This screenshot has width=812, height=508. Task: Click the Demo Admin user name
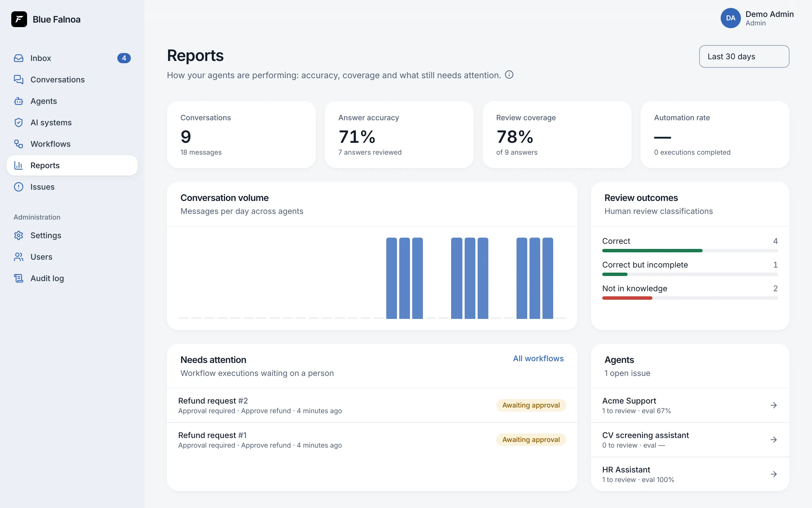click(769, 14)
